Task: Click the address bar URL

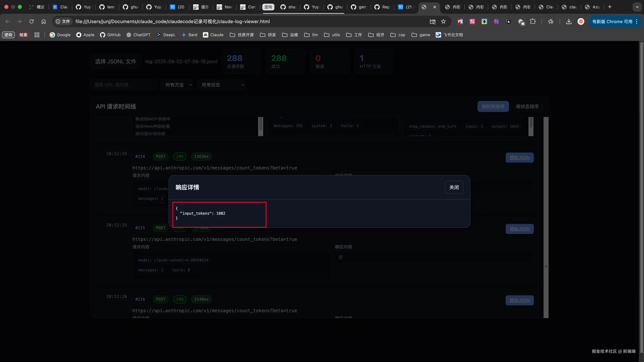Action: (x=173, y=21)
